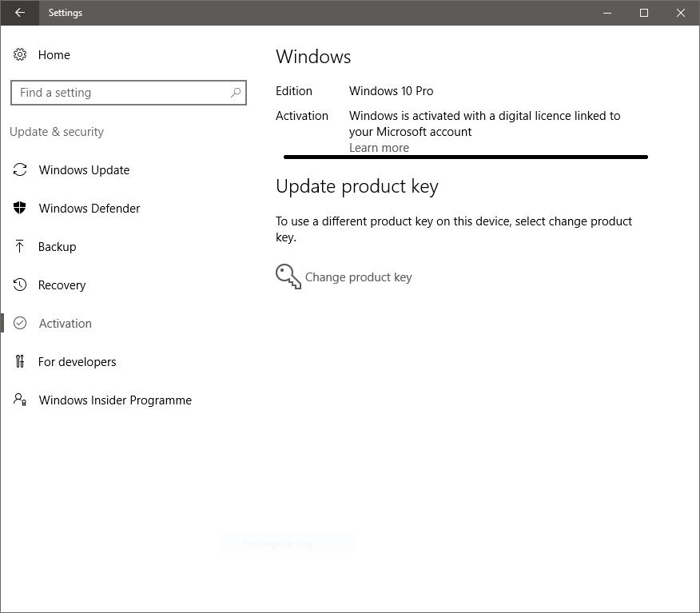This screenshot has height=613, width=700.
Task: Click the Recovery history clock icon
Action: tap(20, 285)
